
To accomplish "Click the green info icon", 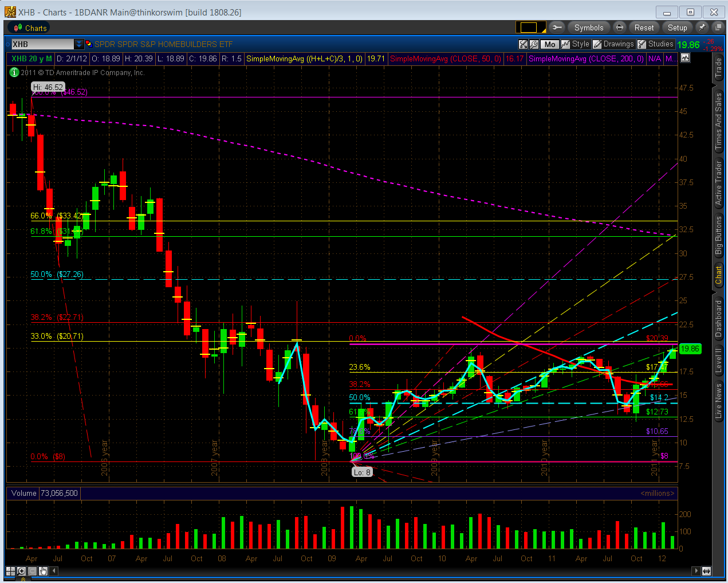I will click(x=14, y=72).
